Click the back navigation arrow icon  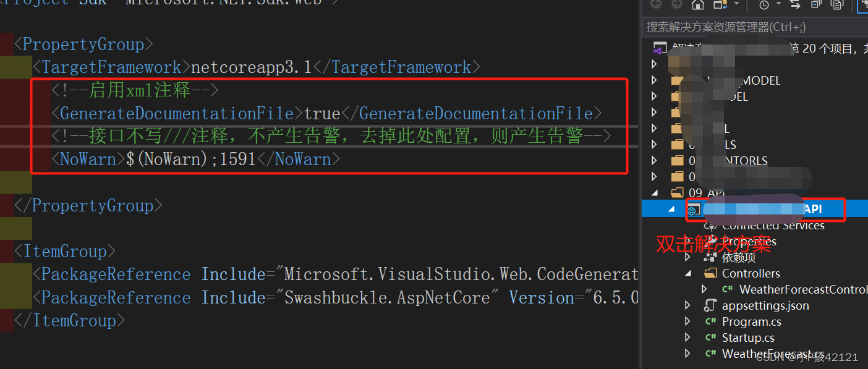(657, 5)
